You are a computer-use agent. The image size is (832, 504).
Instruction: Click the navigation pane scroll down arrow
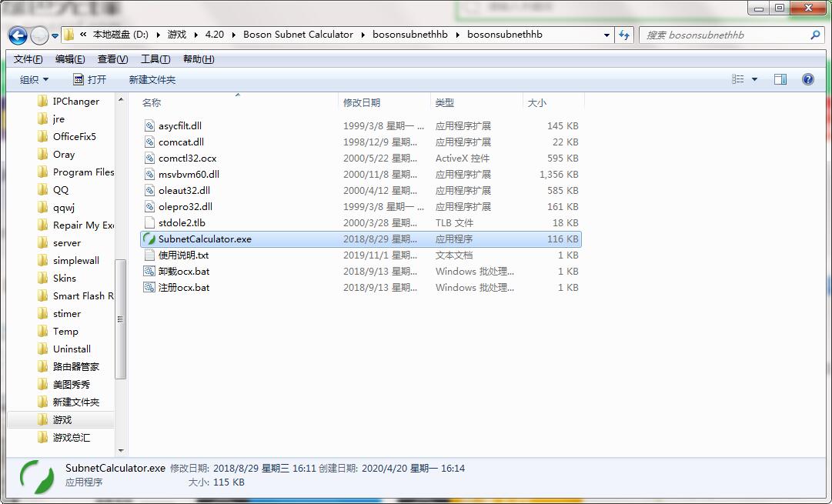point(120,450)
